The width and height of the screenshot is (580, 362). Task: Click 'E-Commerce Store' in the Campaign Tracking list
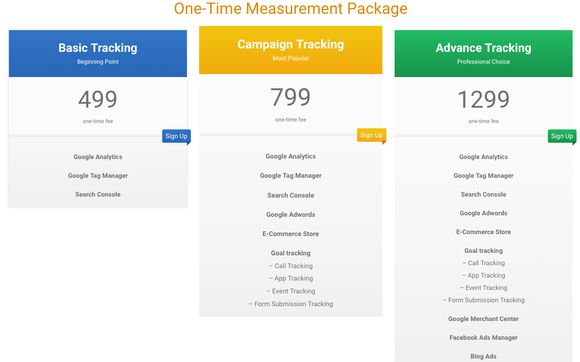[x=291, y=234]
